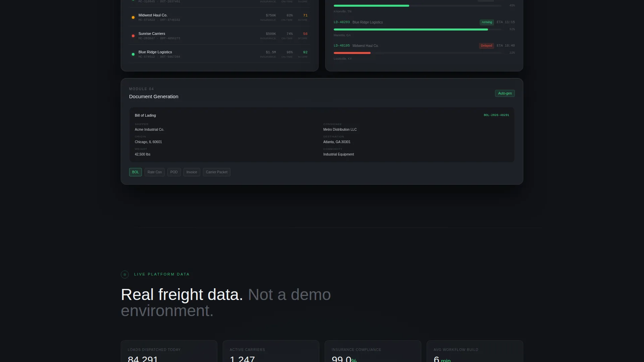Click the LD-48203 green progress bar

click(x=411, y=29)
